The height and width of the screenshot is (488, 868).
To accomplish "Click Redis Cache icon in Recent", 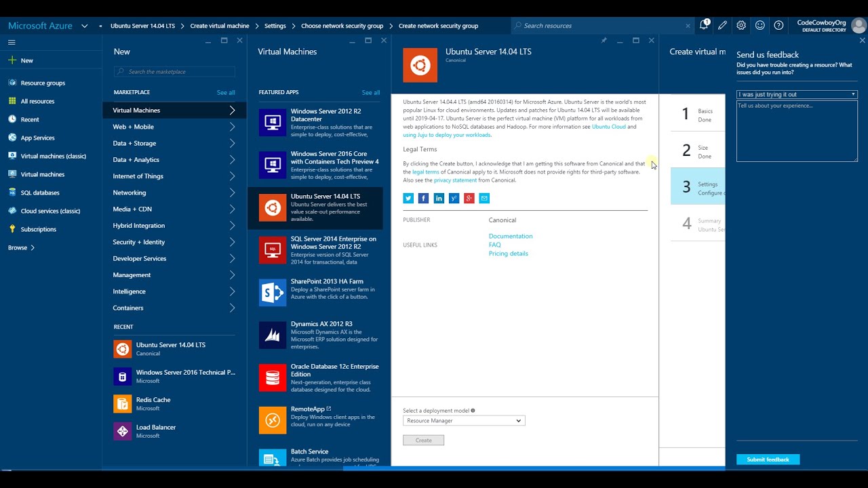I will (123, 404).
